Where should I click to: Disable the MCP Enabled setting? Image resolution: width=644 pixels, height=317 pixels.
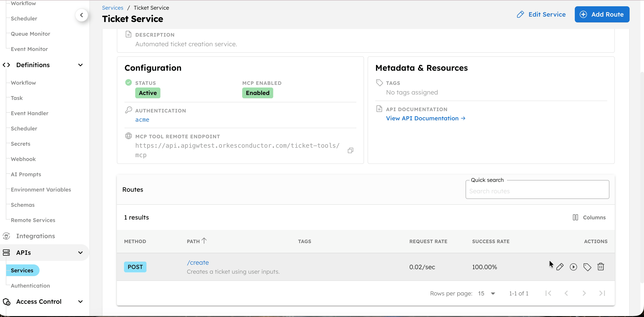257,93
